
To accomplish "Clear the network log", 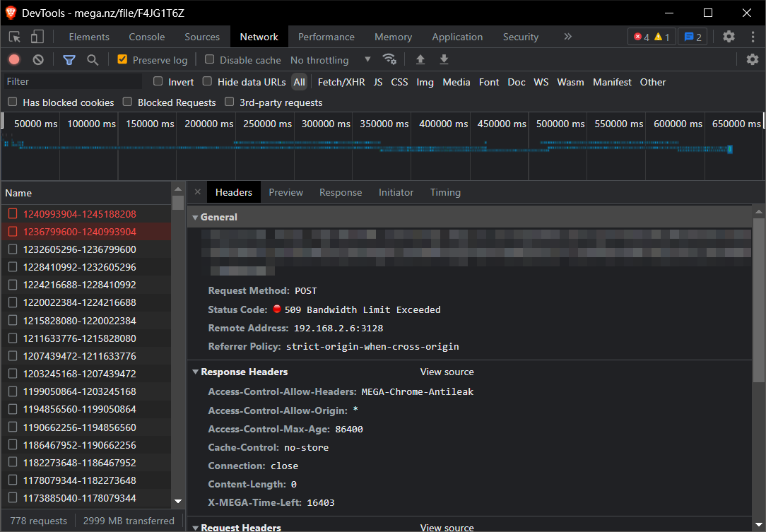I will pyautogui.click(x=38, y=60).
